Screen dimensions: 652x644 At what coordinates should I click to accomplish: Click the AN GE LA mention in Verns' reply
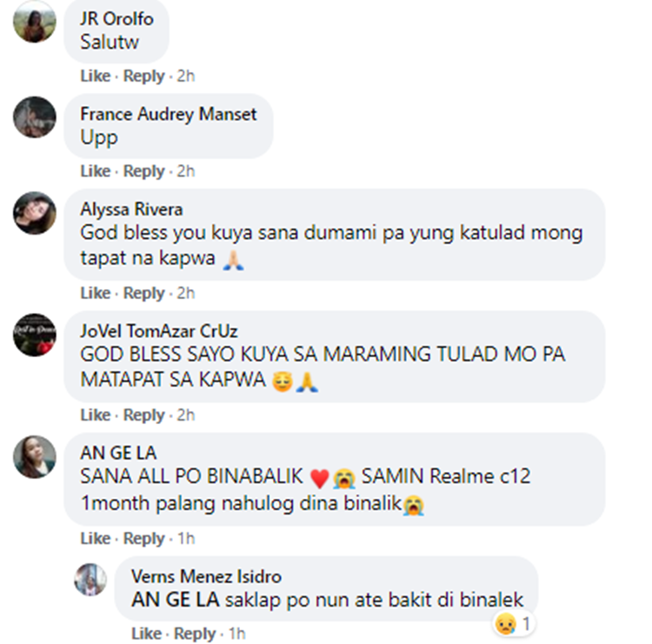tap(175, 600)
